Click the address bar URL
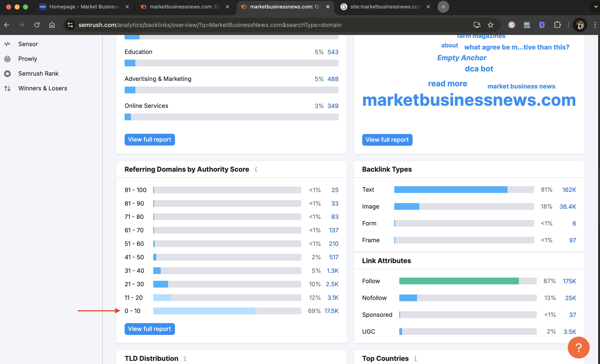The height and width of the screenshot is (364, 600). [210, 25]
